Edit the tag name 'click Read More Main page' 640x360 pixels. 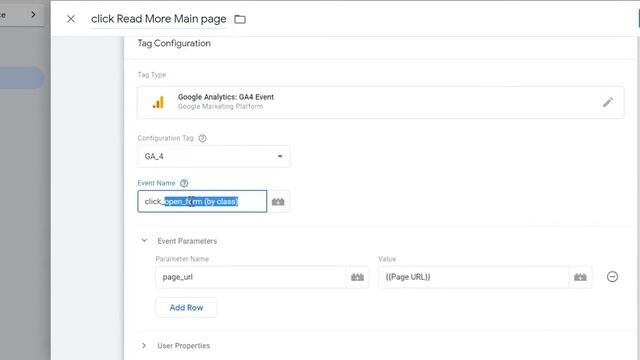(x=159, y=19)
